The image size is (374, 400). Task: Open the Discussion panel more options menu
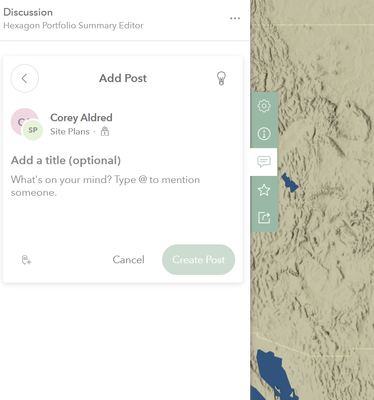(235, 18)
